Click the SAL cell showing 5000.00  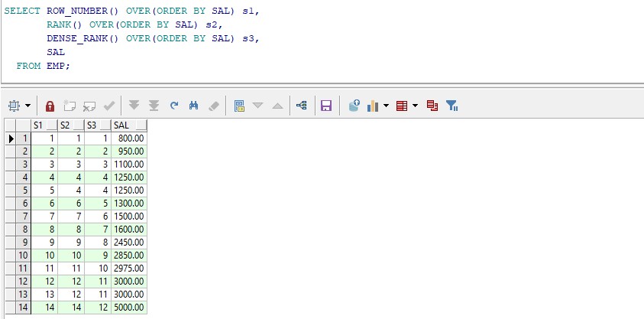click(x=129, y=307)
